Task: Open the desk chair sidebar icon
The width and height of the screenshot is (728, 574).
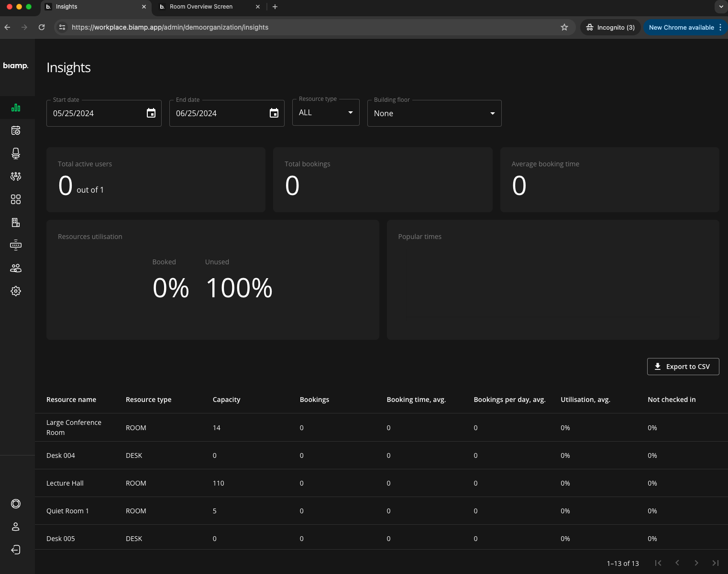Action: pyautogui.click(x=16, y=153)
